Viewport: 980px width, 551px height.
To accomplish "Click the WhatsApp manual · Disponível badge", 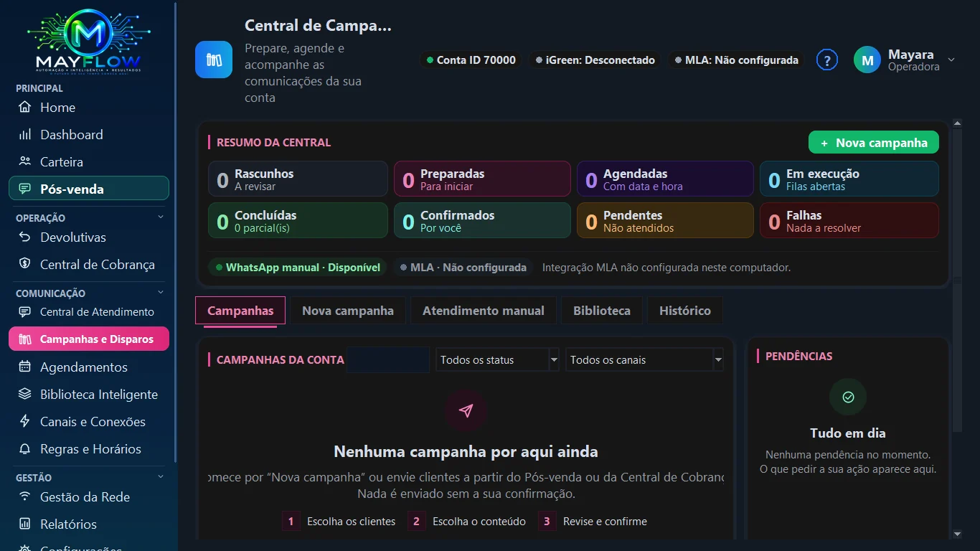I will (298, 268).
